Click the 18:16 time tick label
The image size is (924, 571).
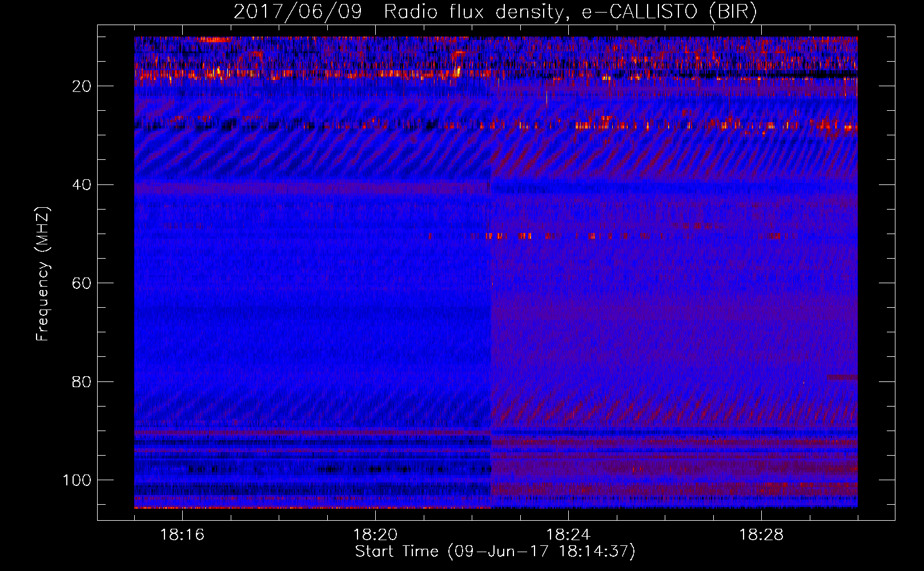[183, 535]
